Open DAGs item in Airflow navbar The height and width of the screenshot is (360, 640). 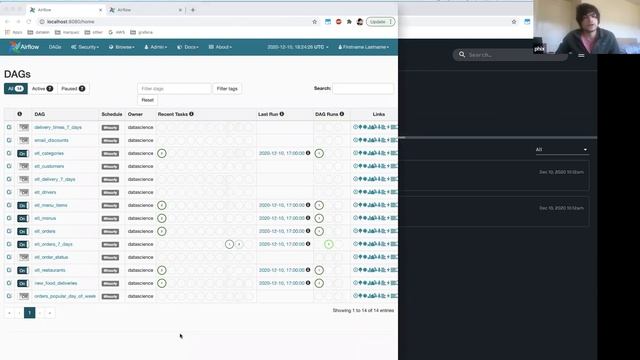click(55, 47)
